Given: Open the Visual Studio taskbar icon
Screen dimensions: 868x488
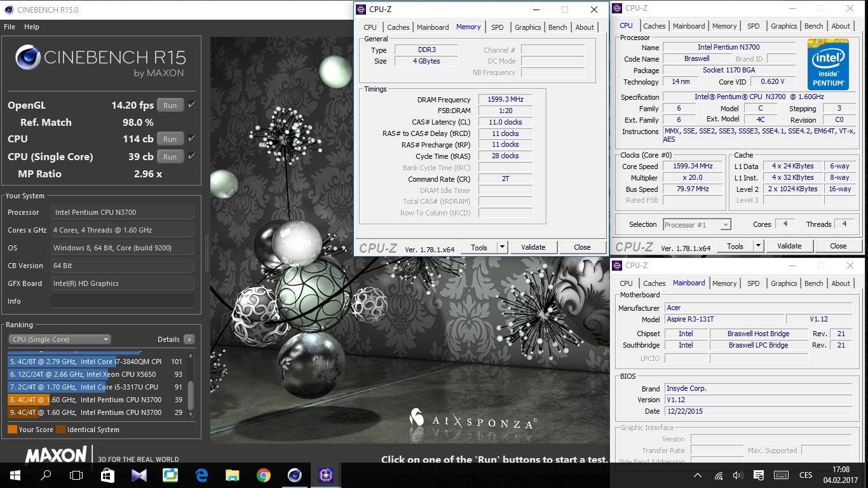Looking at the screenshot, I should pos(139,475).
